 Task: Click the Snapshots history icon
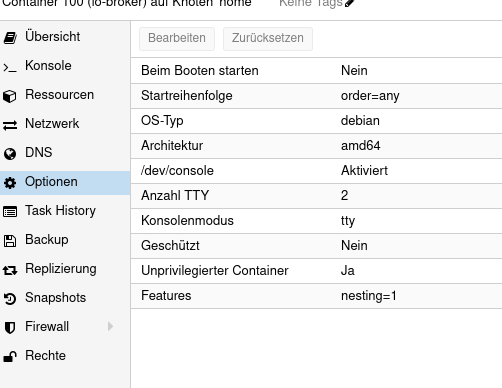coord(10,299)
